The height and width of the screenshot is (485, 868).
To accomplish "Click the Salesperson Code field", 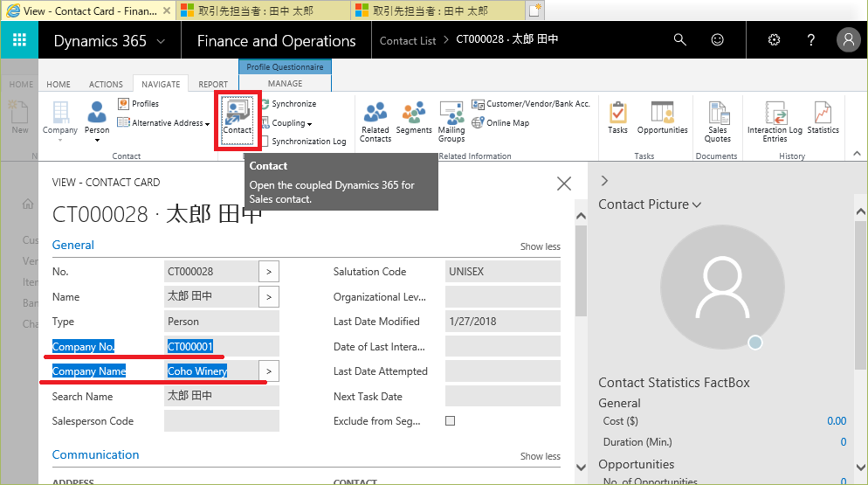I will point(222,421).
